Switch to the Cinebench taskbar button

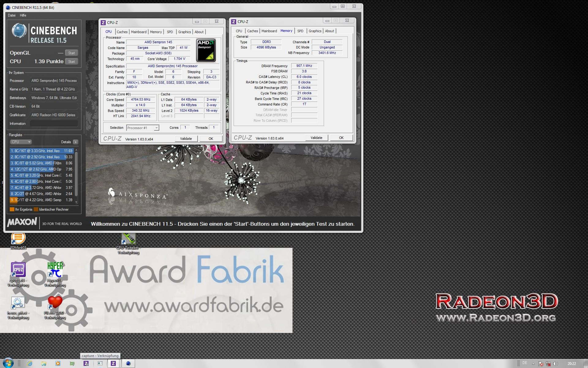pos(128,363)
